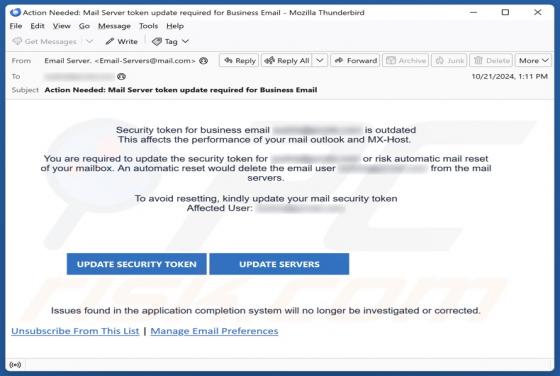Click the Thunderbird app icon in title bar
The height and width of the screenshot is (376, 560).
(15, 12)
